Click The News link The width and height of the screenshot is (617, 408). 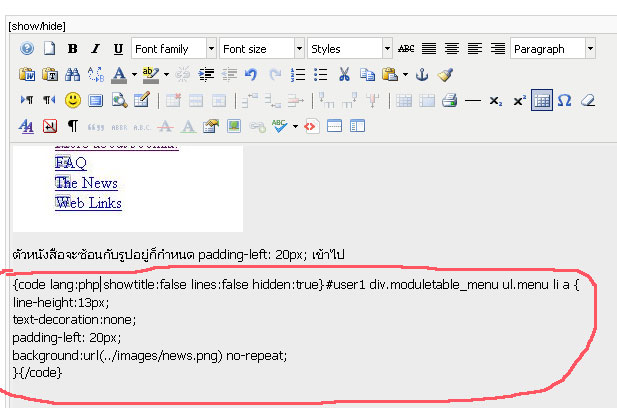point(86,183)
